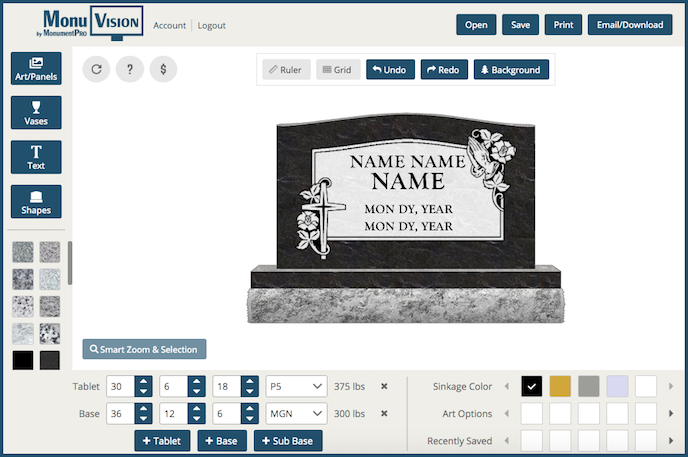The image size is (688, 457).
Task: Select the large NAME text line
Action: pyautogui.click(x=408, y=182)
